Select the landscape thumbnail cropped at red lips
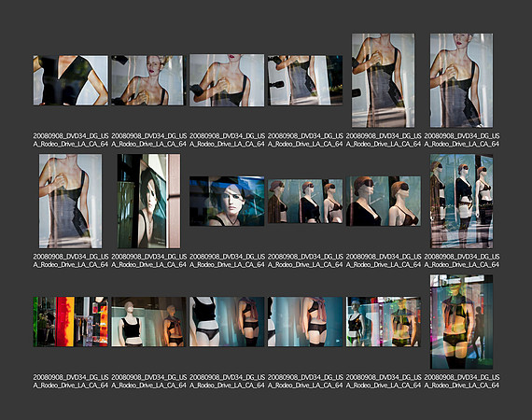Viewport: 532px width, 420px height. [x=227, y=80]
